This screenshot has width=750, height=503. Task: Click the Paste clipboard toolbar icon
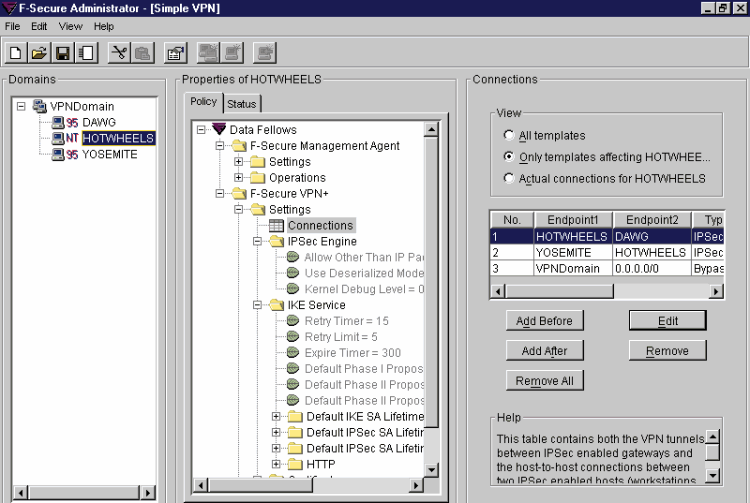point(143,53)
